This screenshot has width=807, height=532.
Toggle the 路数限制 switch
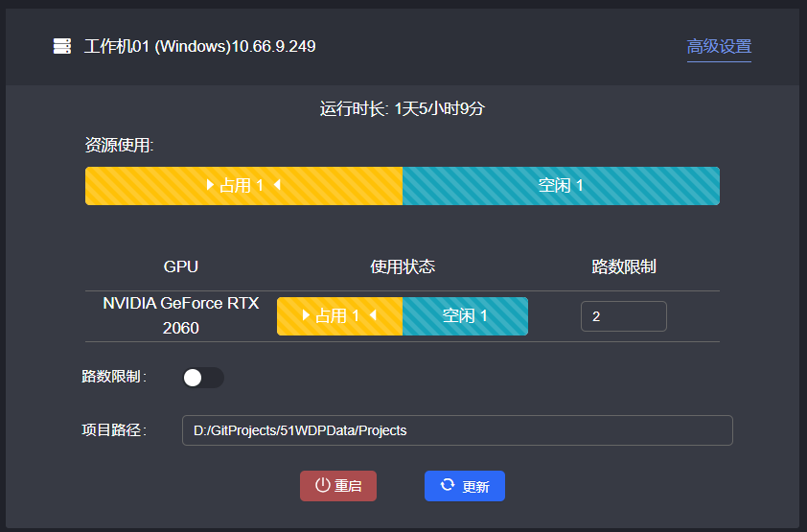202,378
